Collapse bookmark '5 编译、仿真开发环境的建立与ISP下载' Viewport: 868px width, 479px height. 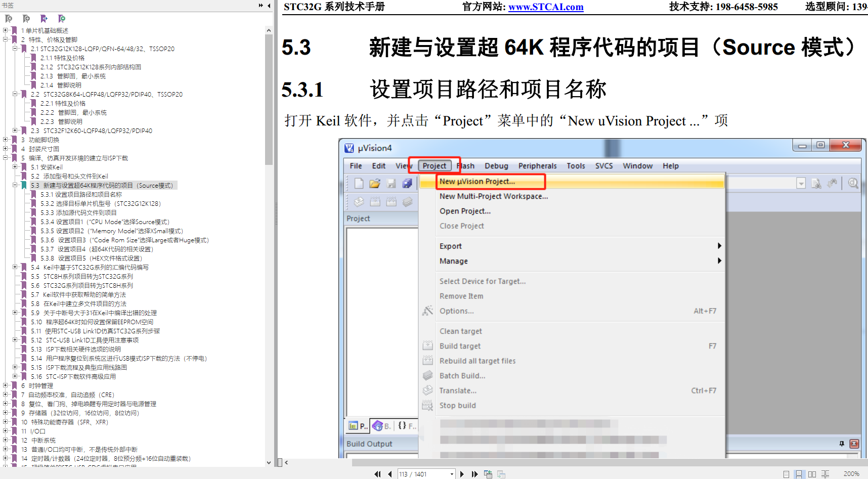(5, 158)
